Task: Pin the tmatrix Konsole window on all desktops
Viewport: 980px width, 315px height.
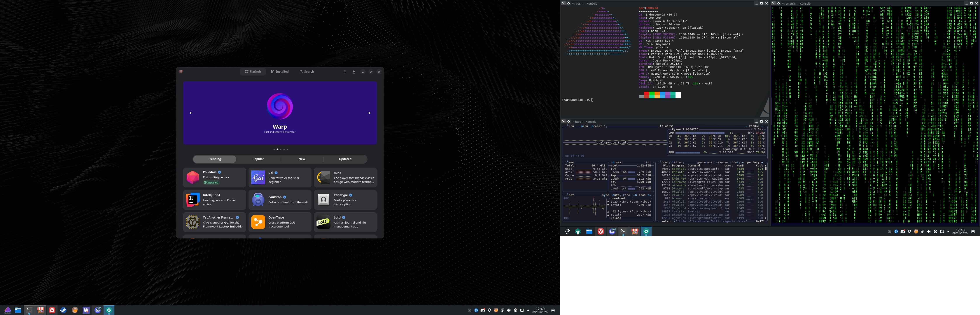Action: click(778, 3)
